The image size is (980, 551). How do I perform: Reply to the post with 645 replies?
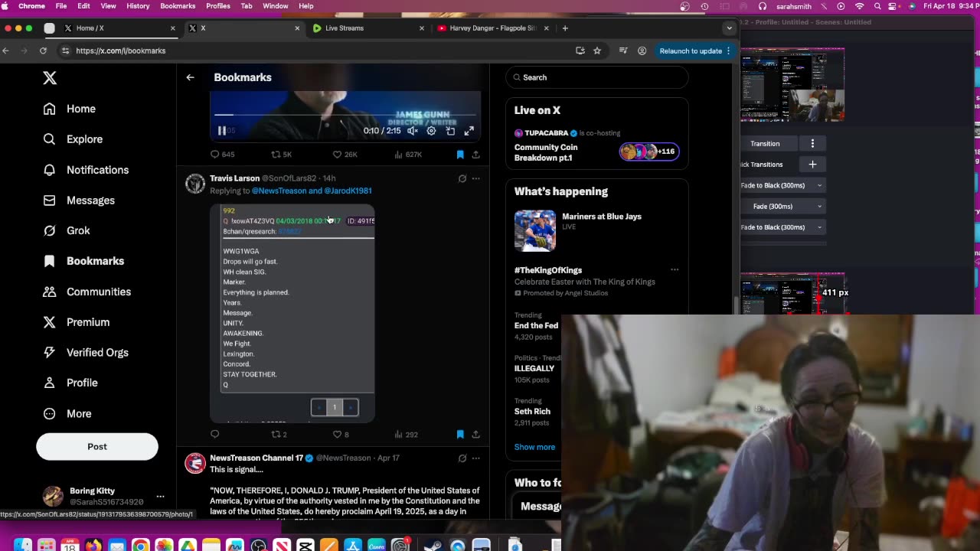click(x=222, y=155)
